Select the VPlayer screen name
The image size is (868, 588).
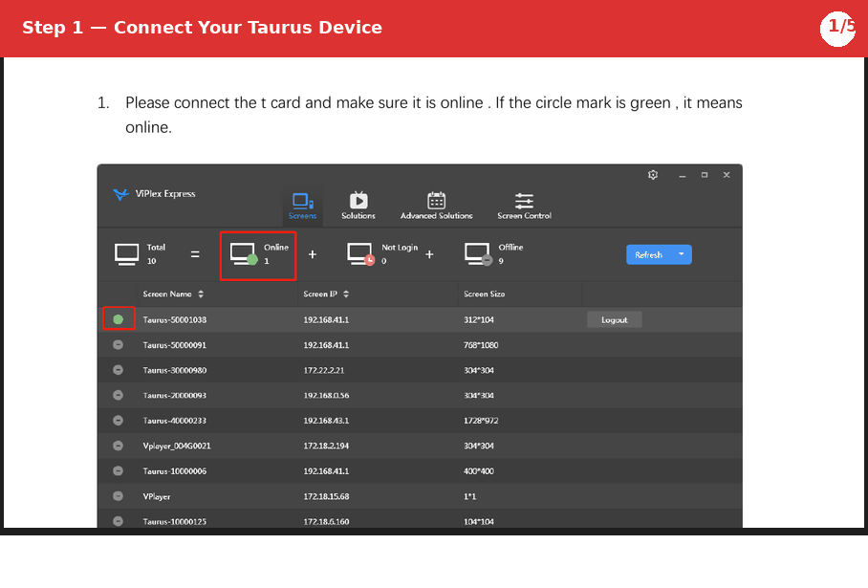[x=157, y=496]
